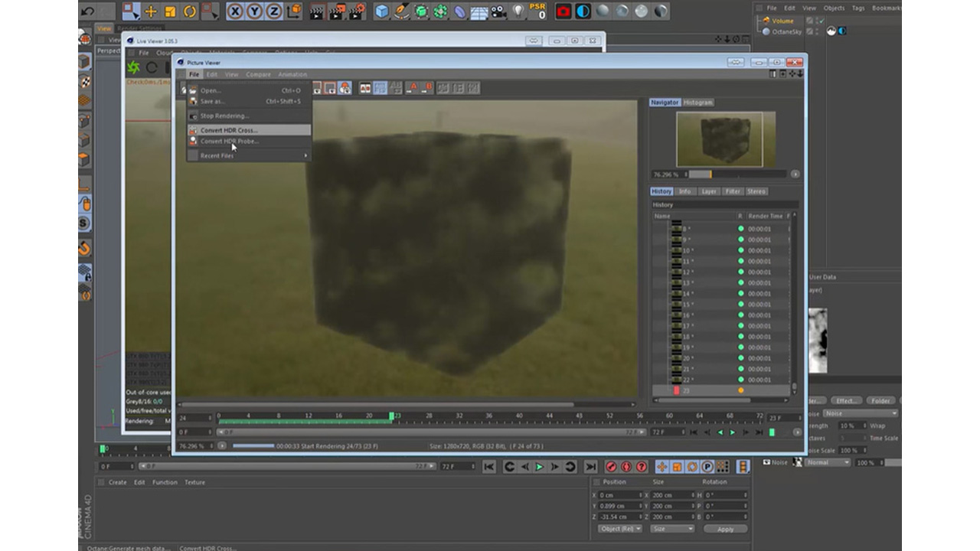The image size is (980, 551).
Task: Switch to the Navigator tab
Action: 665,102
